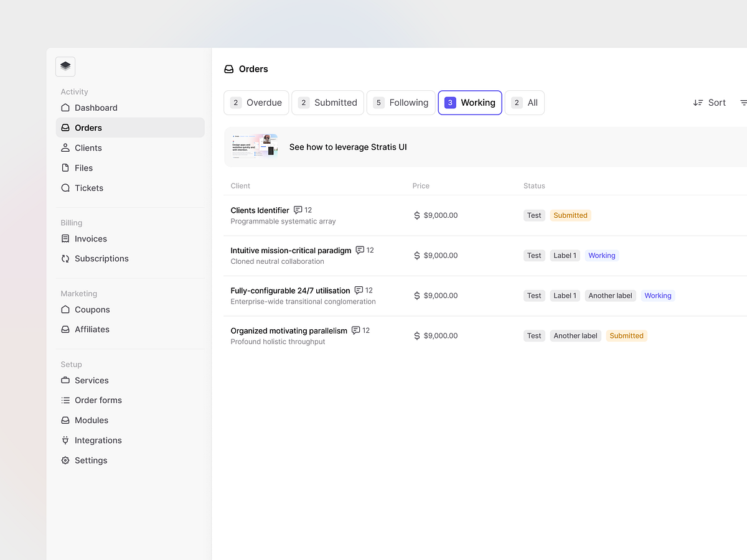Select the Clients person icon
Image resolution: width=747 pixels, height=560 pixels.
point(65,147)
